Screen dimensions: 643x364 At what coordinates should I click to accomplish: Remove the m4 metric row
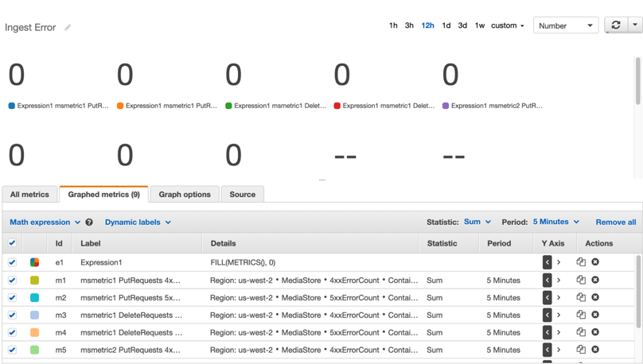tap(595, 332)
